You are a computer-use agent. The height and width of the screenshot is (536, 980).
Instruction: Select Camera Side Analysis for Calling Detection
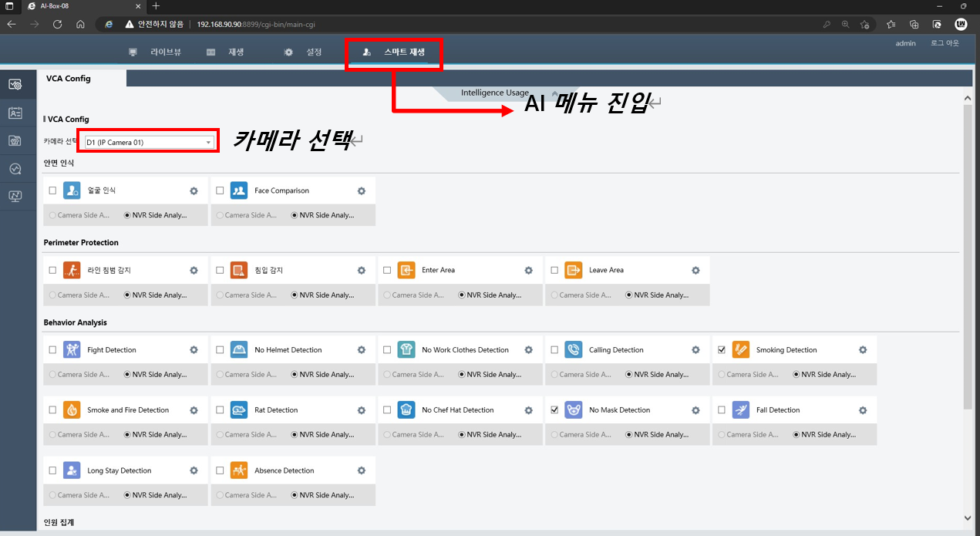click(x=554, y=375)
